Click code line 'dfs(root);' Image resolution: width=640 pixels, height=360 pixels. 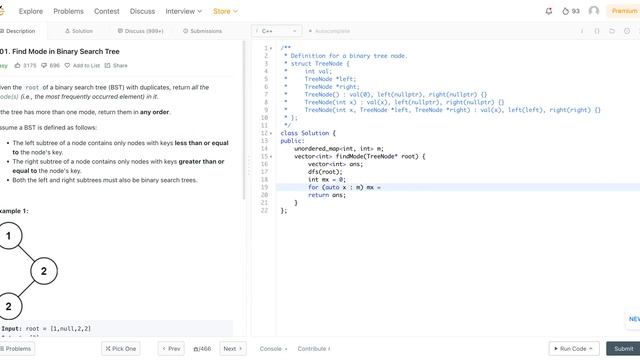tap(325, 172)
